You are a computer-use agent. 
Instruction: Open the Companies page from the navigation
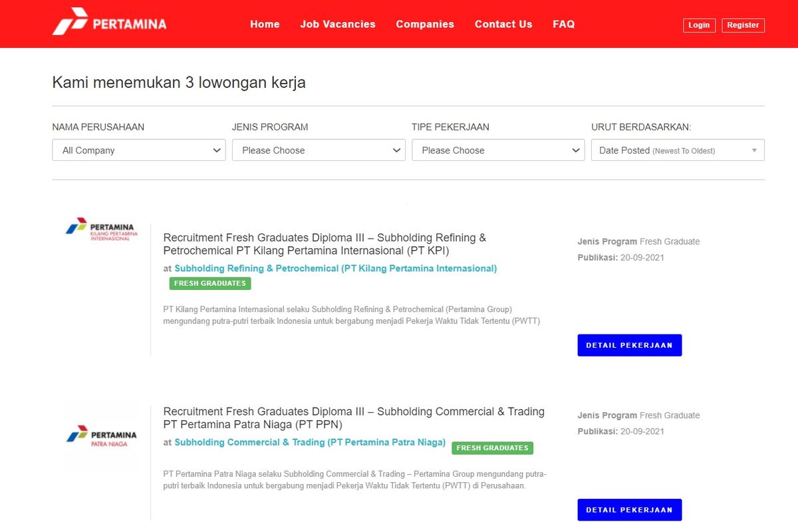(424, 24)
